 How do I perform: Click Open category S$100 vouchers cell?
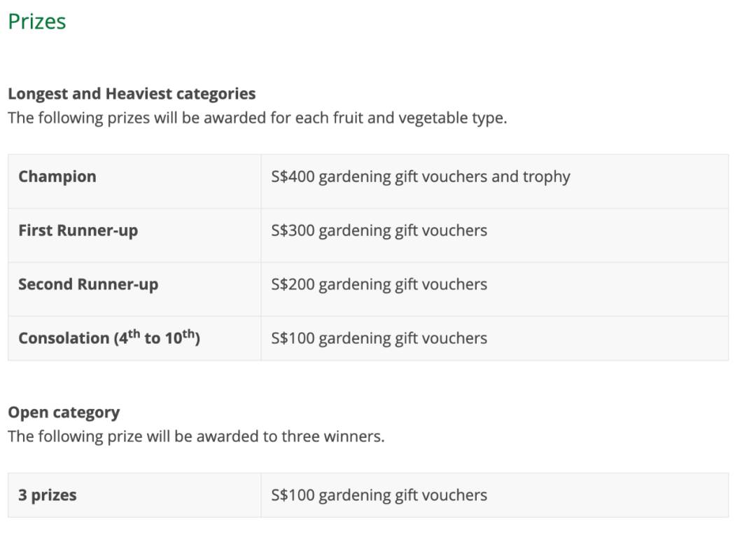point(379,495)
